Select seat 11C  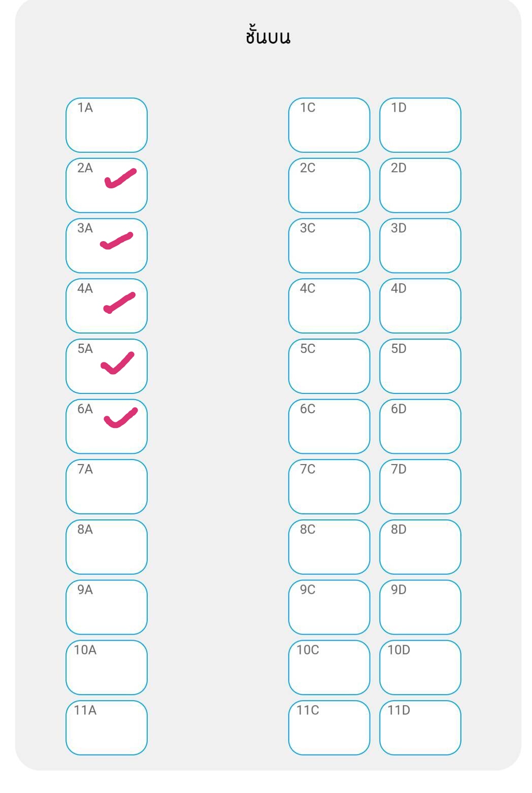point(329,728)
